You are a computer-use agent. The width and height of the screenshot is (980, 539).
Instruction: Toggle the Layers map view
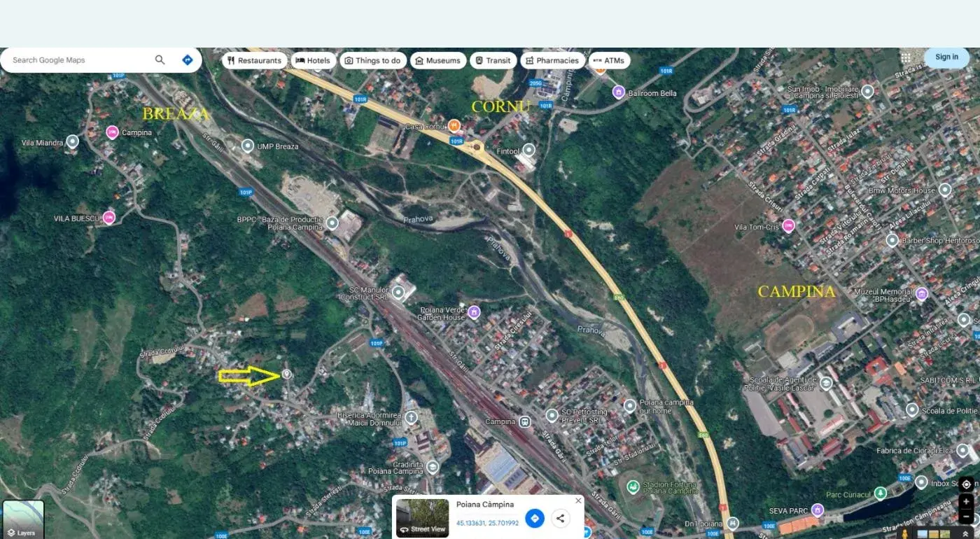(23, 519)
